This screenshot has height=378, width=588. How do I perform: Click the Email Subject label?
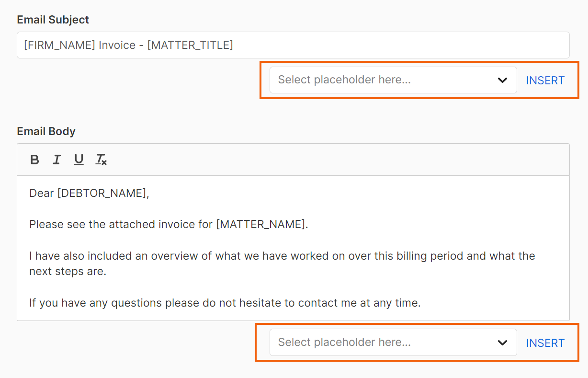[53, 20]
